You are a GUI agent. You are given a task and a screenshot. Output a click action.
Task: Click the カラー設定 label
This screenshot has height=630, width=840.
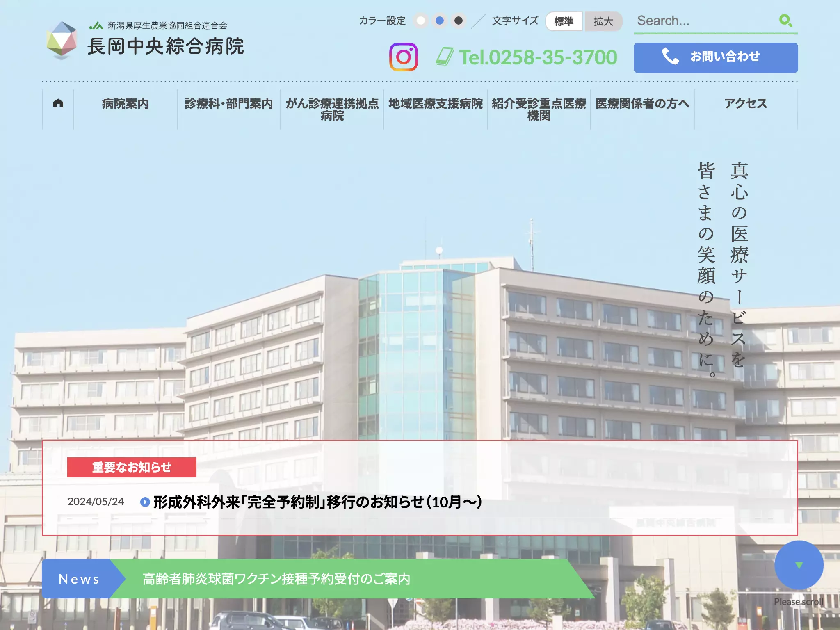click(x=382, y=21)
